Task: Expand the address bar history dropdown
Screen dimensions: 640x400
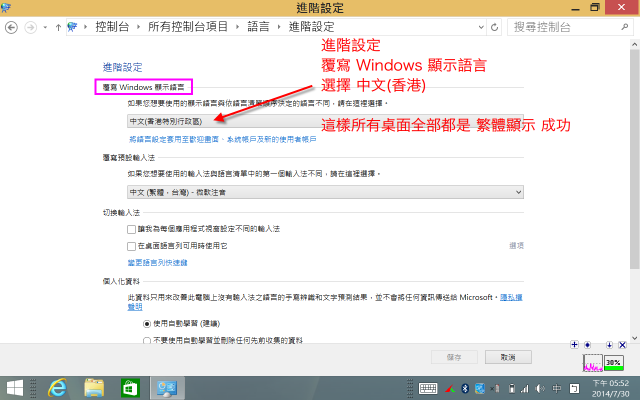Action: pos(481,27)
